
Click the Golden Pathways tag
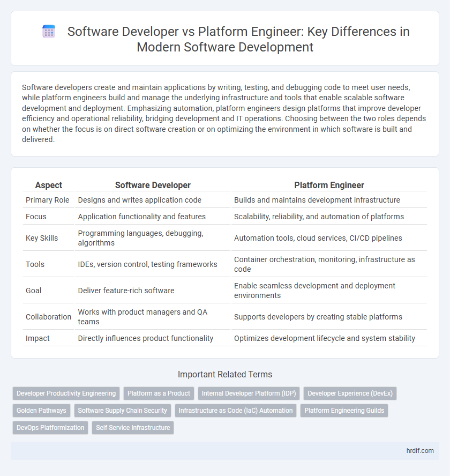pyautogui.click(x=41, y=411)
